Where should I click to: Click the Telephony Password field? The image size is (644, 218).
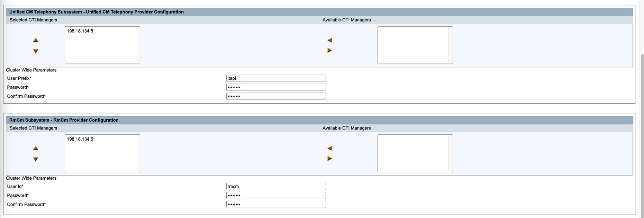pos(276,87)
